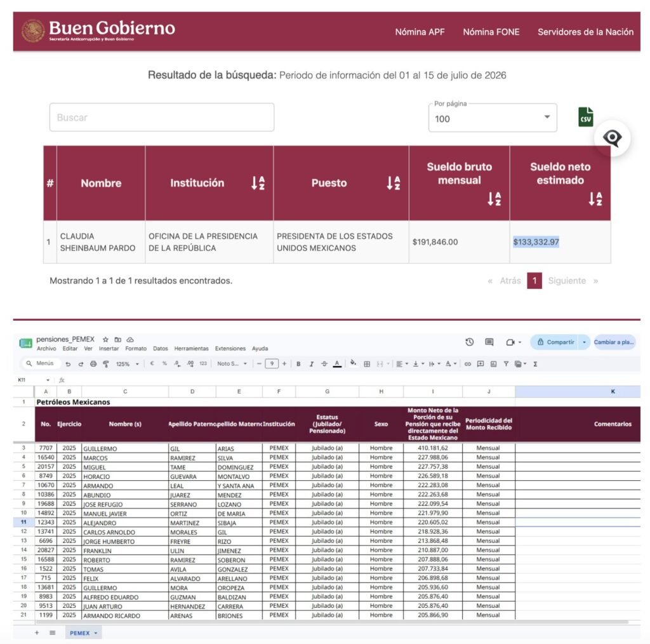
Task: Open the comments panel icon
Action: (489, 342)
